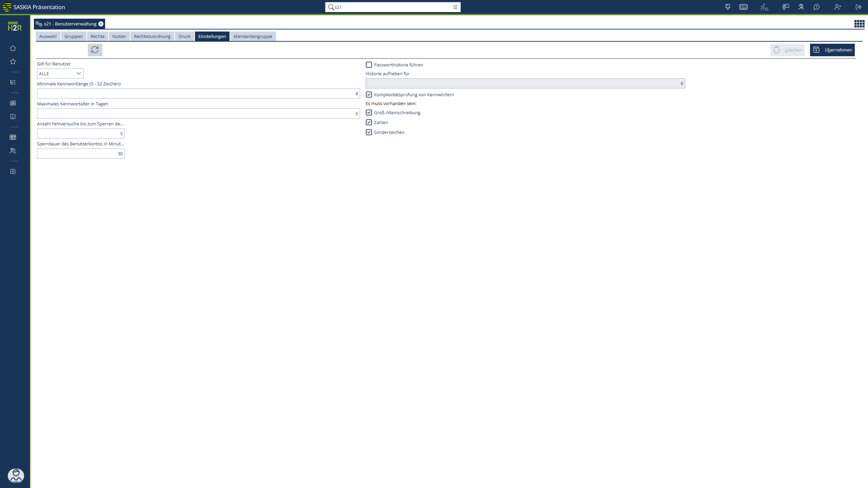Click the home icon in sidebar
The image size is (868, 488).
pyautogui.click(x=13, y=48)
